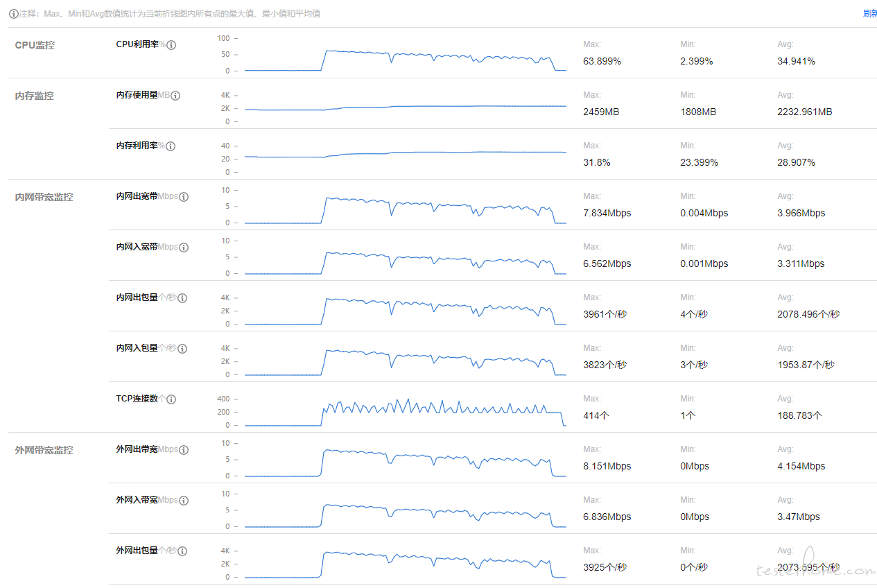Click info icon beside 内存利用率
The height and width of the screenshot is (588, 877).
tap(171, 146)
